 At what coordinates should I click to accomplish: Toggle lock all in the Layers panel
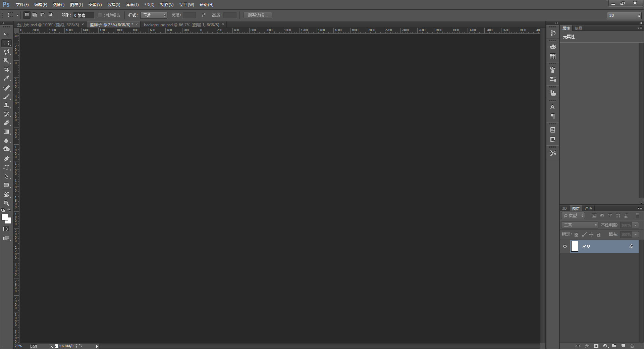(599, 235)
